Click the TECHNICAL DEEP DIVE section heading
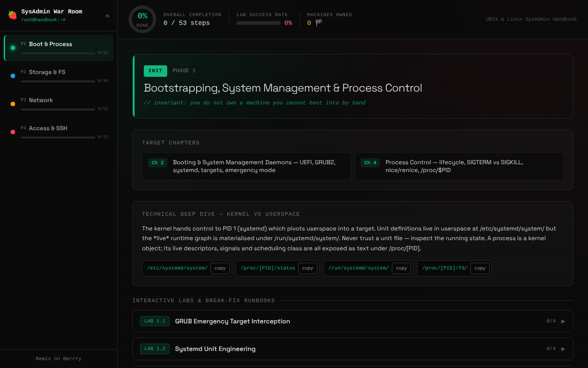 [221, 214]
